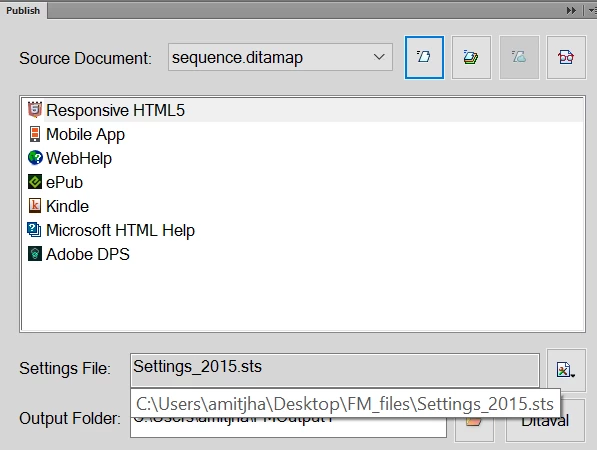The image size is (597, 450).
Task: Click the Ditaval button
Action: (545, 421)
